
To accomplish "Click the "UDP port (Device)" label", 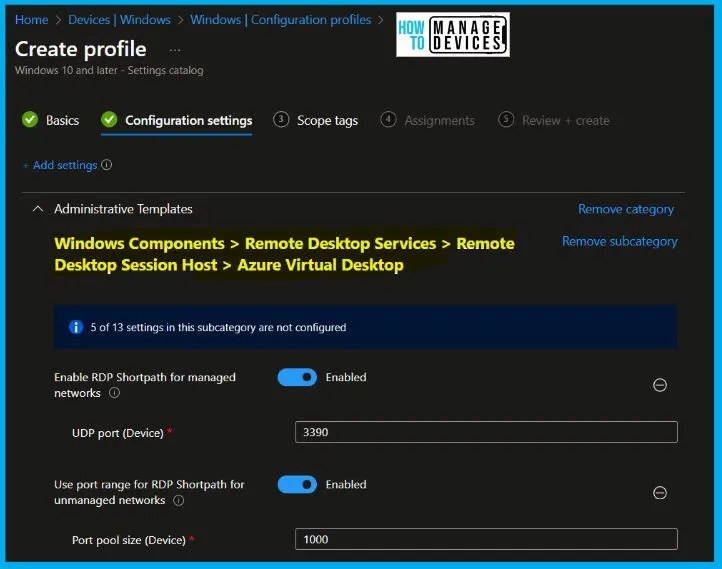I will click(x=118, y=433).
